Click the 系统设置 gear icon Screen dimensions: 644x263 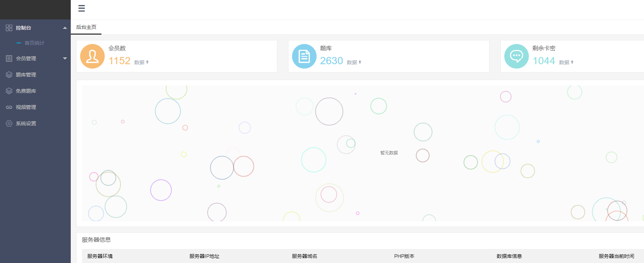[x=9, y=123]
